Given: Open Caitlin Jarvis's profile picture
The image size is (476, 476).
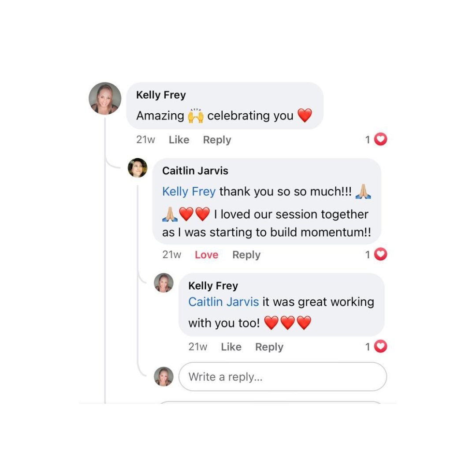Looking at the screenshot, I should [138, 167].
